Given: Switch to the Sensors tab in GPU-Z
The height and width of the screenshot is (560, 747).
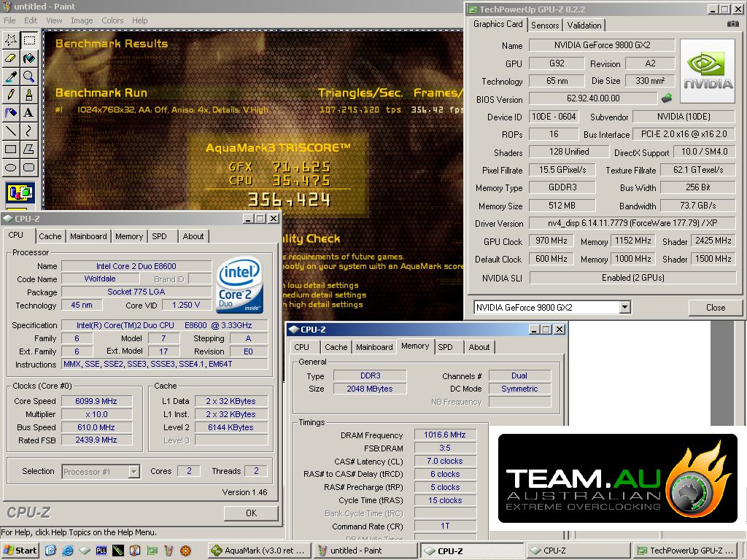Looking at the screenshot, I should (x=544, y=26).
